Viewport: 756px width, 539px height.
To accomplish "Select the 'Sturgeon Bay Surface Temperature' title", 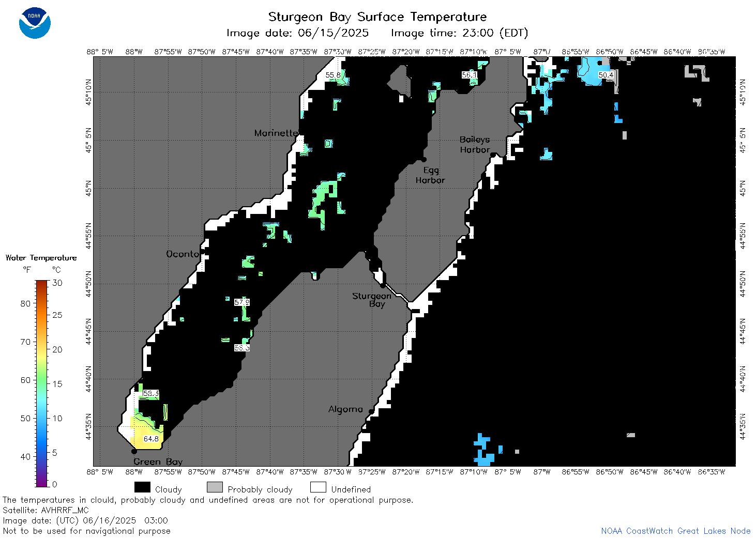I will coord(377,17).
